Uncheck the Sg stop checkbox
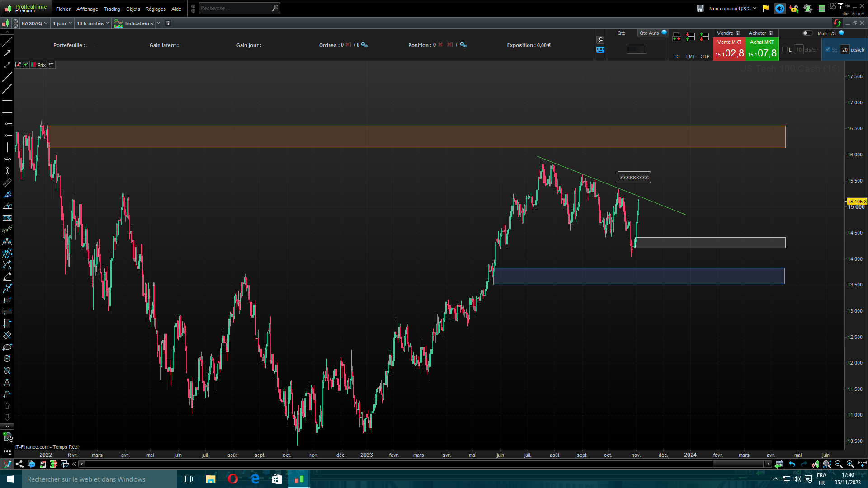The width and height of the screenshot is (868, 488). pyautogui.click(x=828, y=50)
